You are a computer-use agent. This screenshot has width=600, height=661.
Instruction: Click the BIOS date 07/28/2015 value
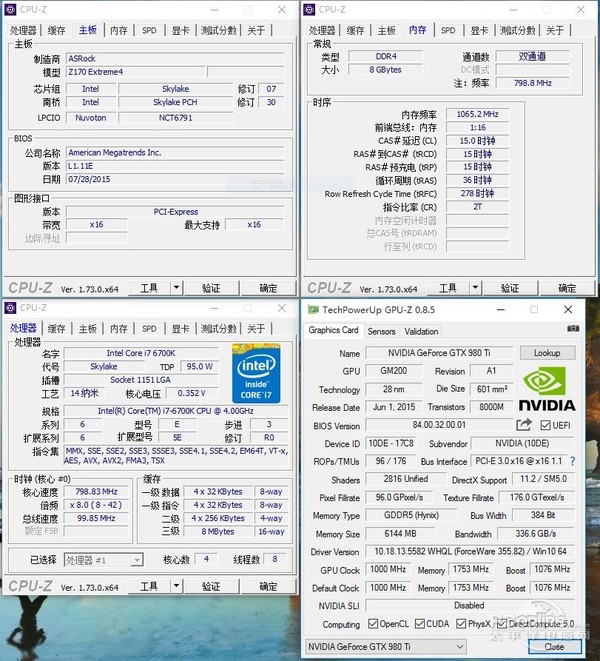coord(175,180)
